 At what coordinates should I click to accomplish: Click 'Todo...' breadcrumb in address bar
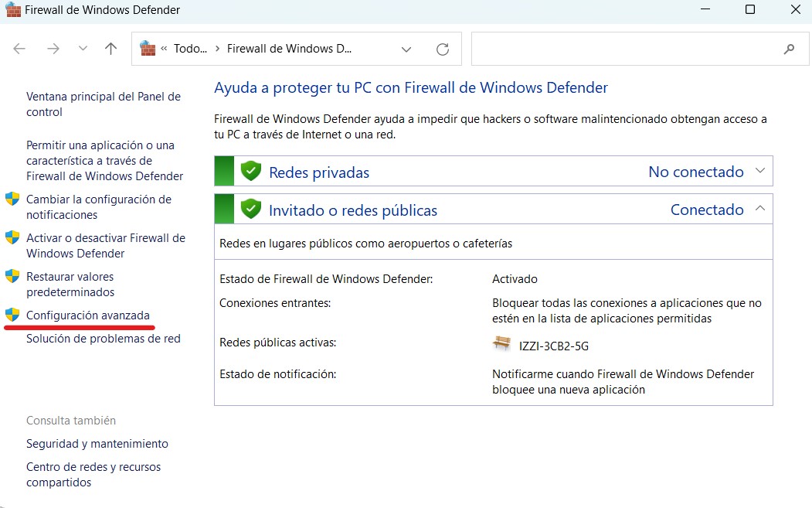[191, 49]
